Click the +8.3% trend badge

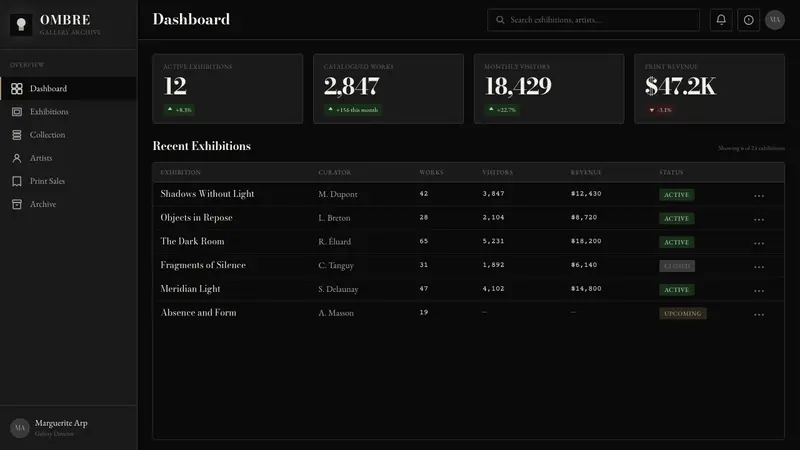point(179,110)
